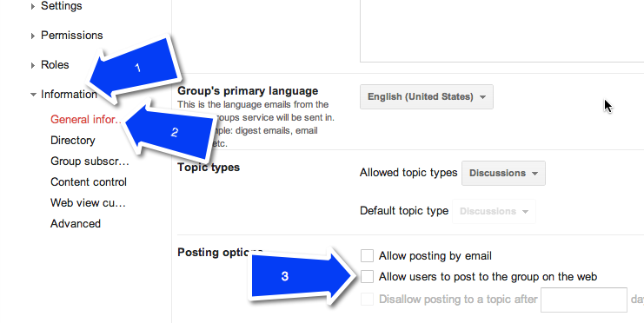Open the Advanced settings page
This screenshot has height=323, width=644.
76,224
